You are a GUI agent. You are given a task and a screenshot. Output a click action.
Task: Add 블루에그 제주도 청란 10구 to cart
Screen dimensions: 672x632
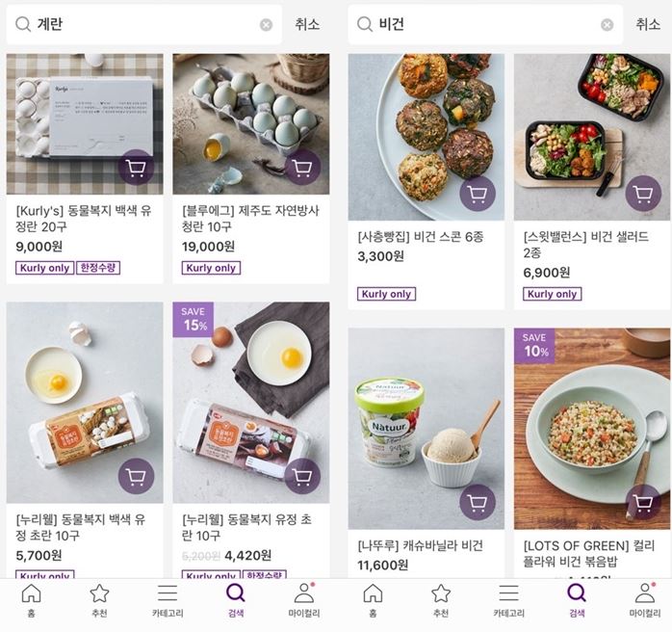pyautogui.click(x=302, y=168)
